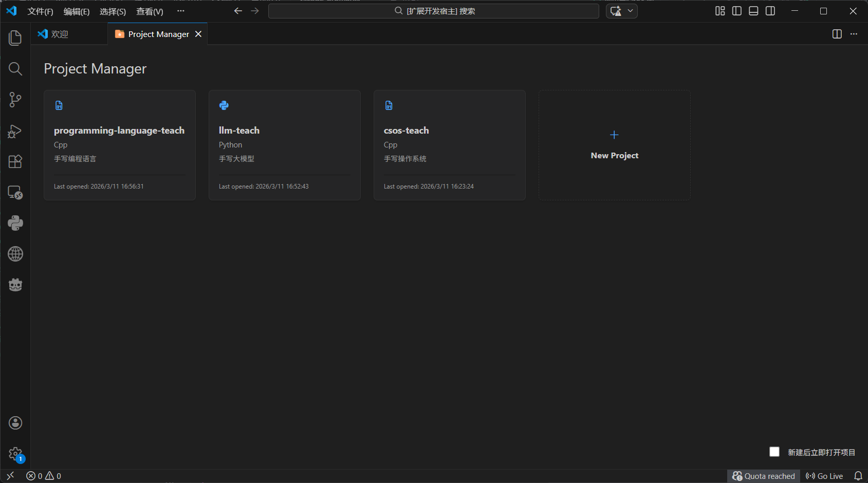
Task: Open the 编辑(E) menu
Action: point(77,11)
